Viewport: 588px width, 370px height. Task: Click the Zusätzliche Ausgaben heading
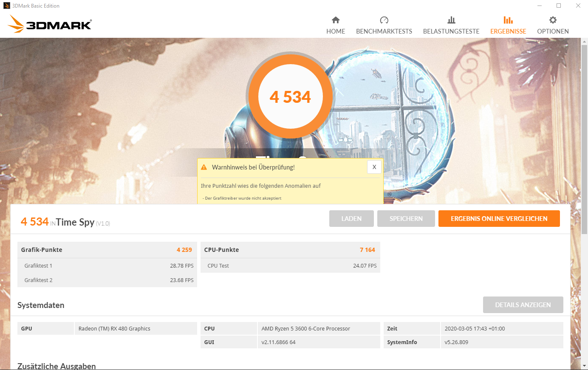point(57,366)
